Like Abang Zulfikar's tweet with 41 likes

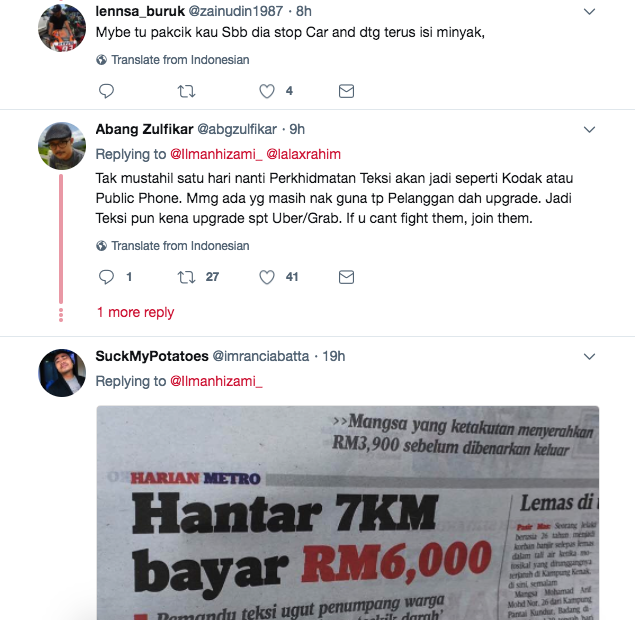click(267, 277)
